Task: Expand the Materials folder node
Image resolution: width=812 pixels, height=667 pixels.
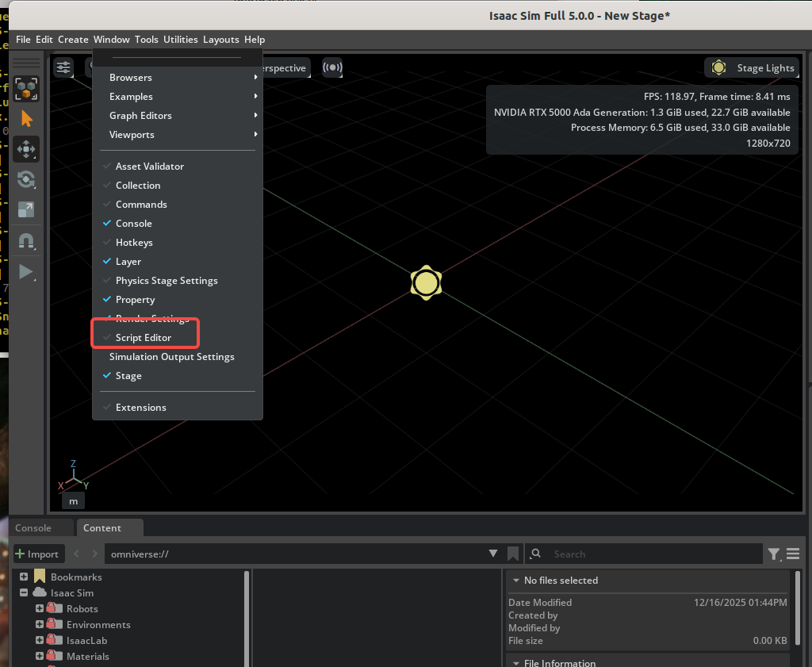Action: tap(40, 656)
